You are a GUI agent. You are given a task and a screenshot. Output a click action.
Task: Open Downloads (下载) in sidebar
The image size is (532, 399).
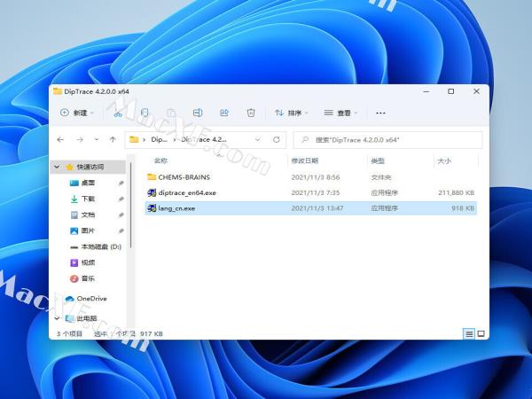tap(88, 199)
